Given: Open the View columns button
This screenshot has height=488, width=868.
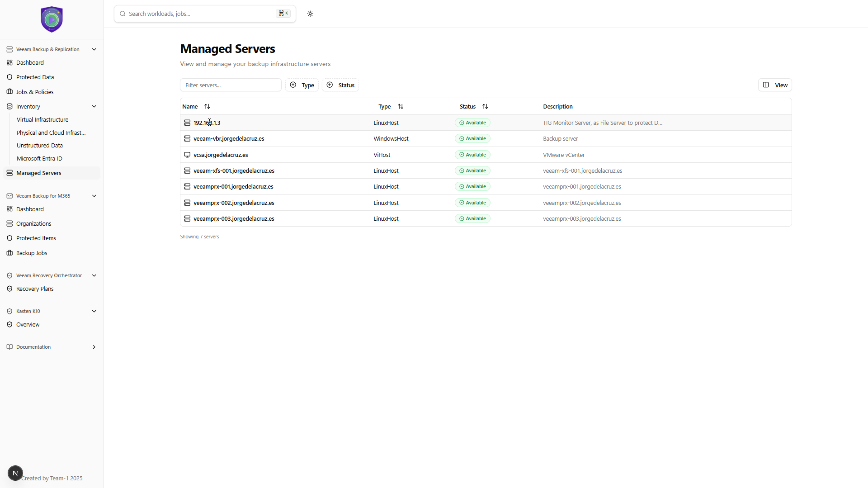Looking at the screenshot, I should pos(775,85).
